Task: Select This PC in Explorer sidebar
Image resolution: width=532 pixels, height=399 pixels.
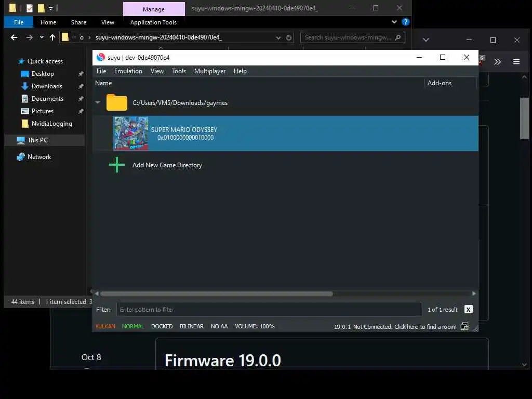Action: (x=37, y=140)
